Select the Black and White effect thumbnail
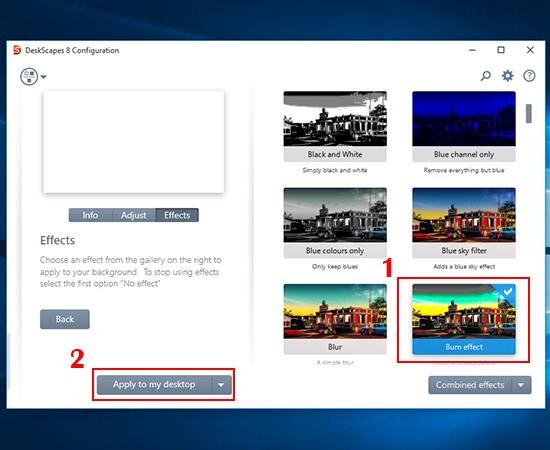 pyautogui.click(x=335, y=126)
